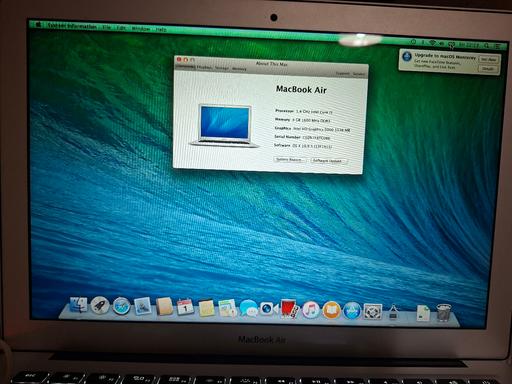Click the clock time in menu bar
Screen dimensions: 512x384
(469, 45)
